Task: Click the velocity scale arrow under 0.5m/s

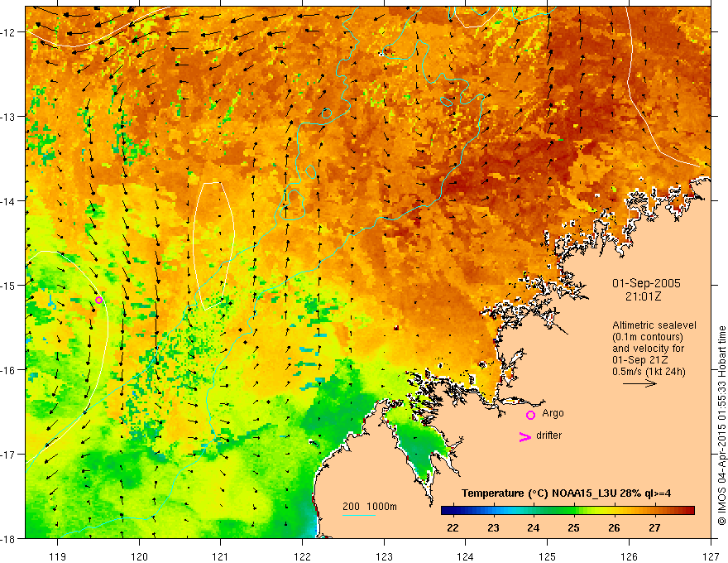Action: (x=639, y=383)
